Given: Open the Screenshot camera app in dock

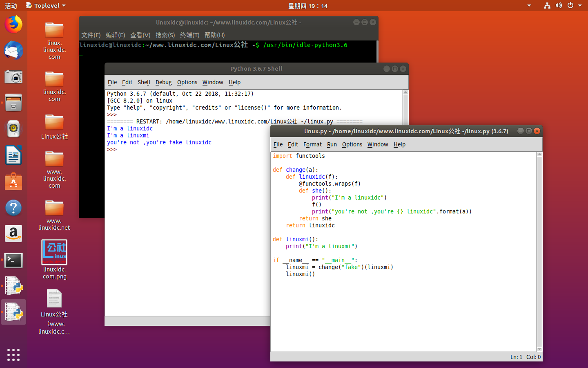Looking at the screenshot, I should [13, 77].
